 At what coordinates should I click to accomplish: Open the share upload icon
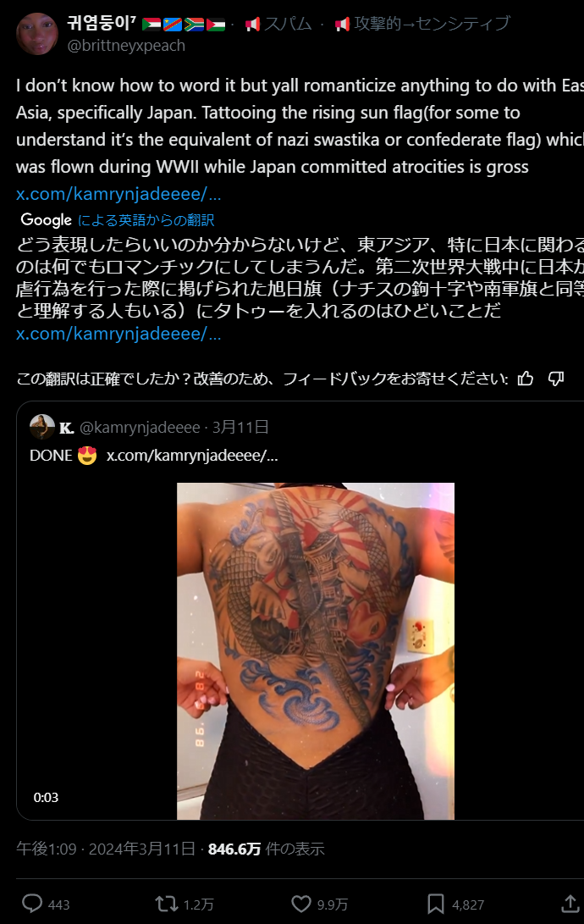click(570, 904)
